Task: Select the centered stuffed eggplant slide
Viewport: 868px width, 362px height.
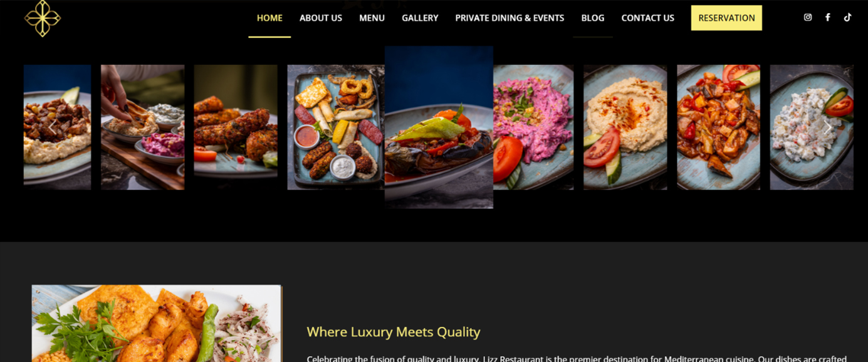Action: (x=439, y=127)
